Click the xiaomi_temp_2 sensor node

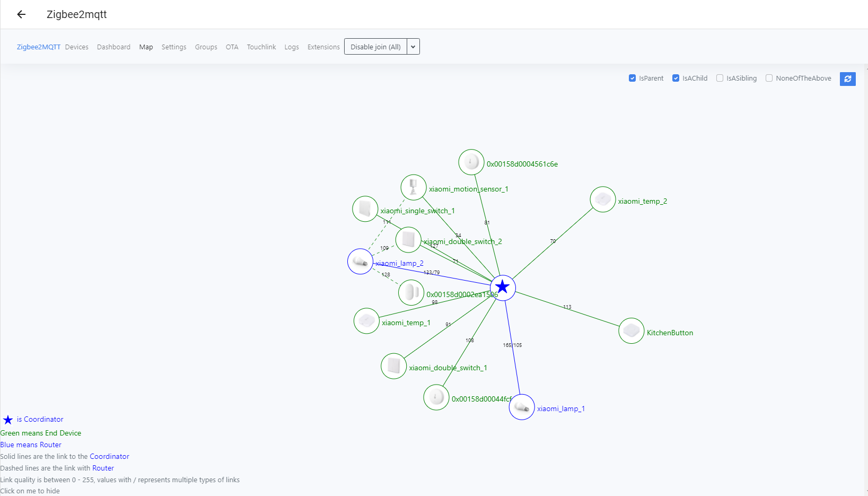point(603,199)
